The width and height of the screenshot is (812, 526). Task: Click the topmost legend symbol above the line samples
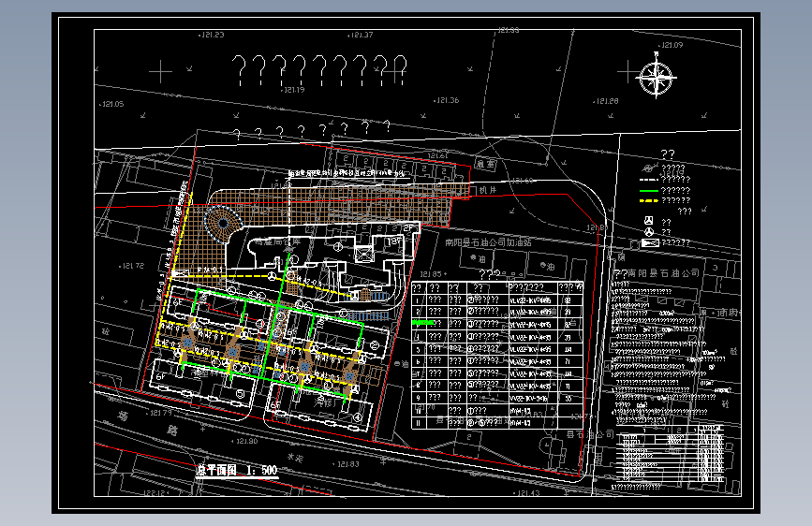648,168
